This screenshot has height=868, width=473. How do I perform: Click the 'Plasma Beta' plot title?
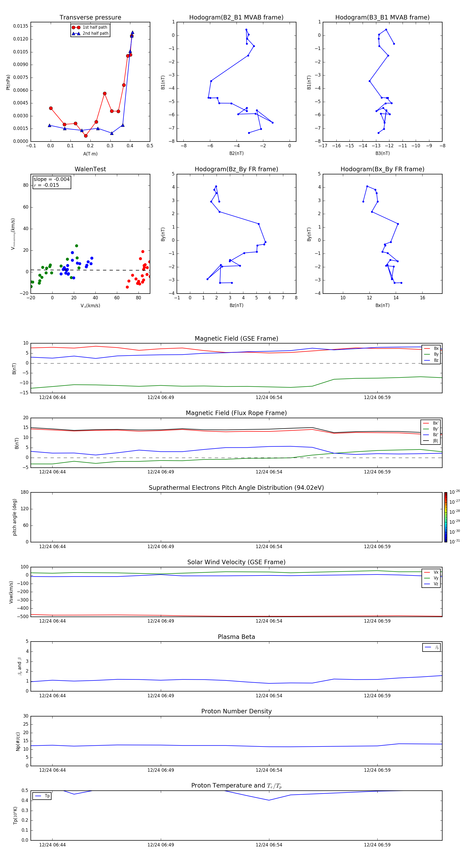coord(236,637)
